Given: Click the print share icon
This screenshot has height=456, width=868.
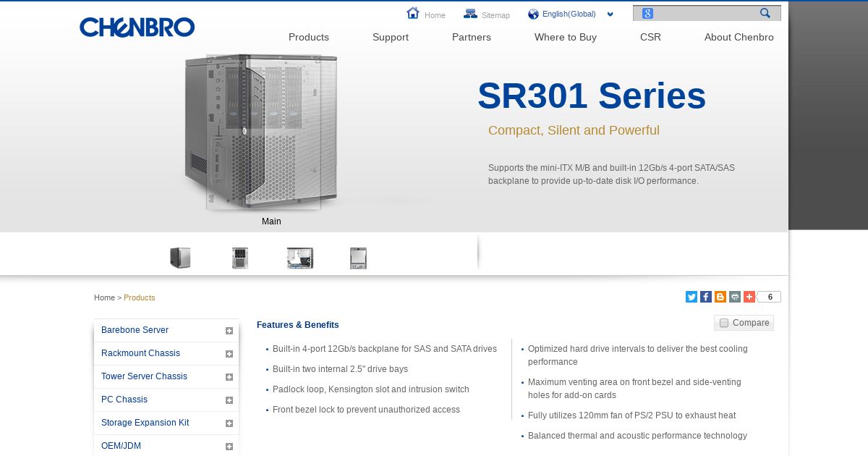Looking at the screenshot, I should click(735, 297).
